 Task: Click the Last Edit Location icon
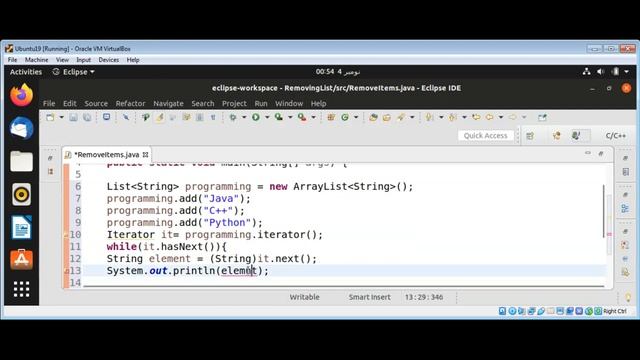click(476, 118)
